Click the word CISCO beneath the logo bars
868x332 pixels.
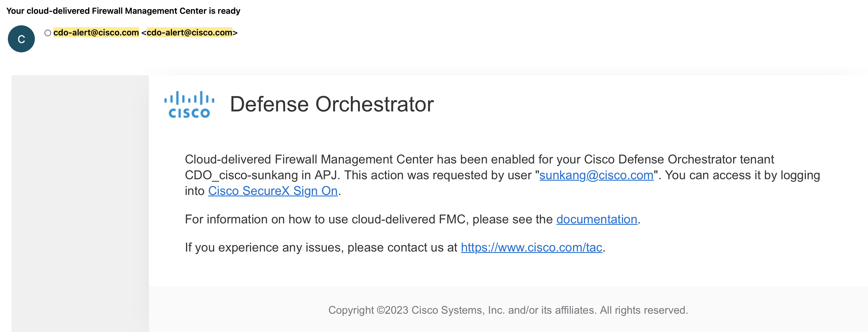point(189,113)
